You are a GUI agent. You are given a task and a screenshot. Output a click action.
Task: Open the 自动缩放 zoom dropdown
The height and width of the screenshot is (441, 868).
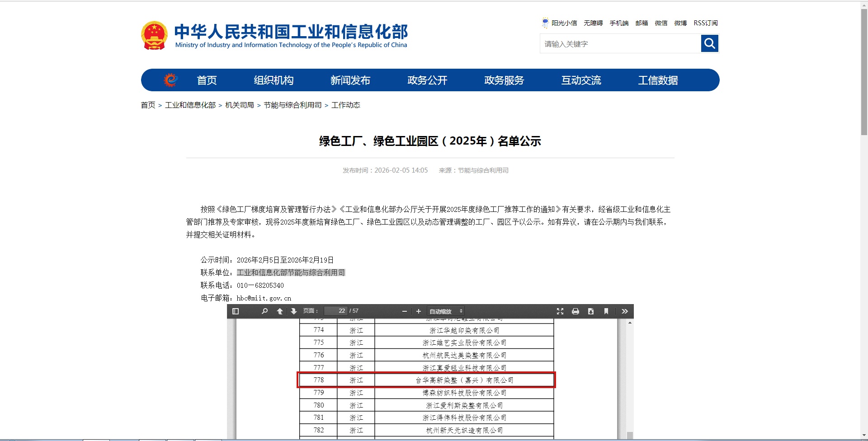(446, 311)
